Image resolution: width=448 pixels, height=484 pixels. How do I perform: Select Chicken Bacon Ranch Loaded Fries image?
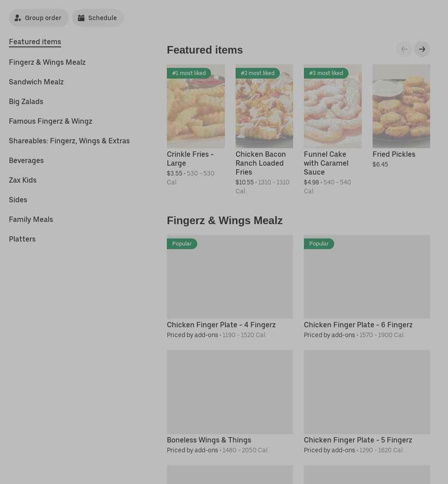(x=264, y=106)
